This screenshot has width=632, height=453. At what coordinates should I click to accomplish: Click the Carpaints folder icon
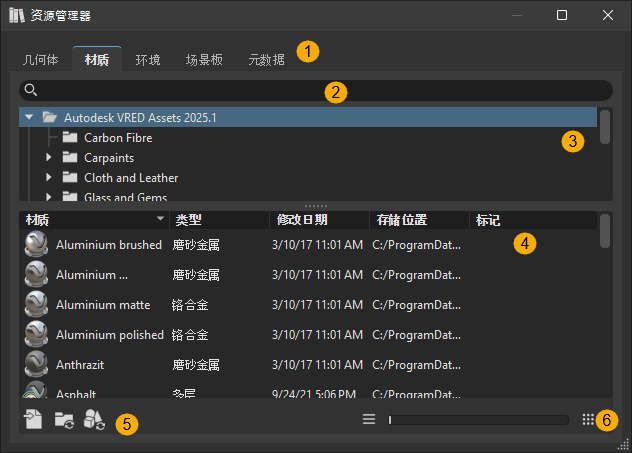point(70,157)
